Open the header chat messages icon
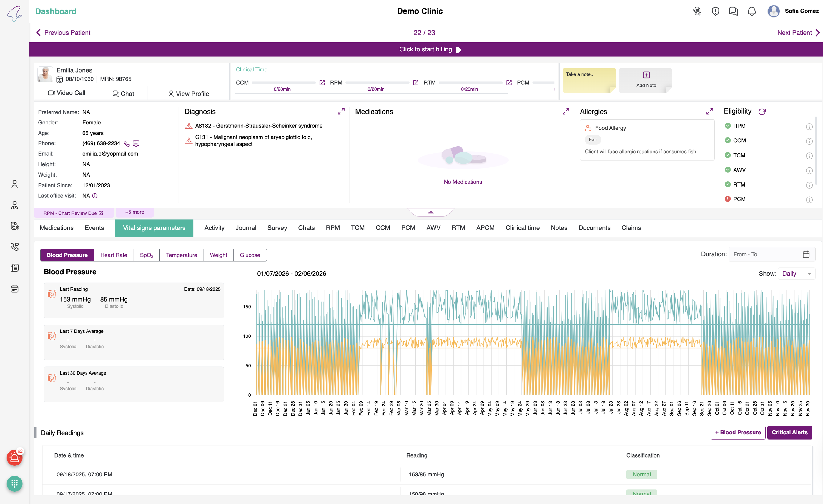 [x=733, y=11]
